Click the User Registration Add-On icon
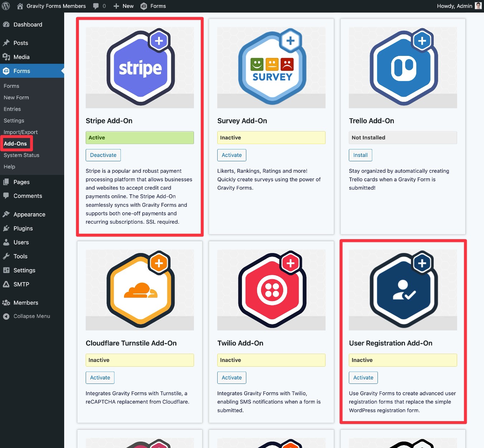484x448 pixels. 403,289
